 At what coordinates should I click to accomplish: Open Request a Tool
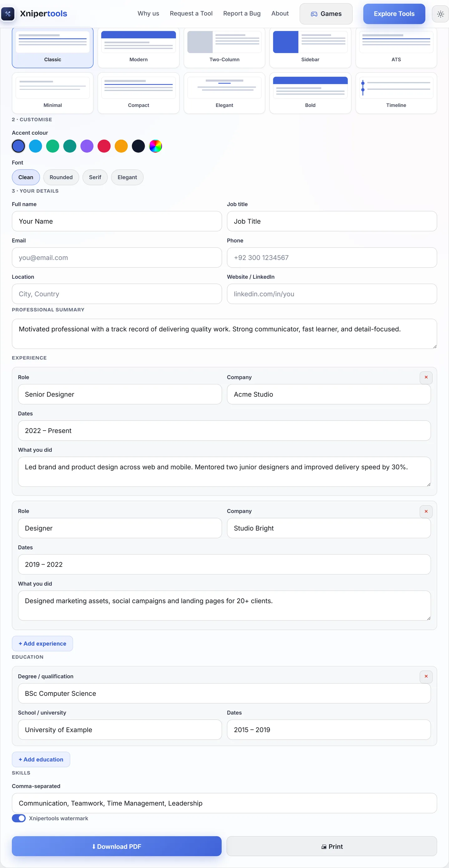pos(191,13)
